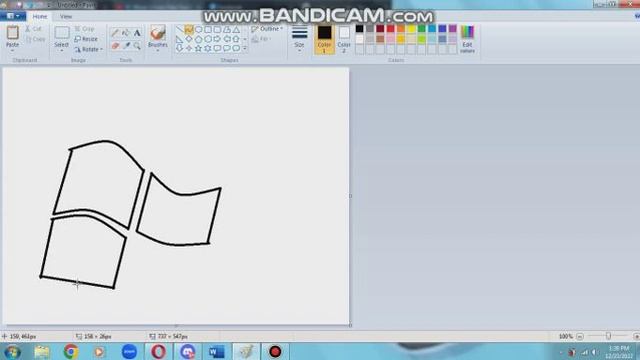Image resolution: width=640 pixels, height=360 pixels.
Task: Open Google Chrome from the taskbar
Action: [x=71, y=351]
